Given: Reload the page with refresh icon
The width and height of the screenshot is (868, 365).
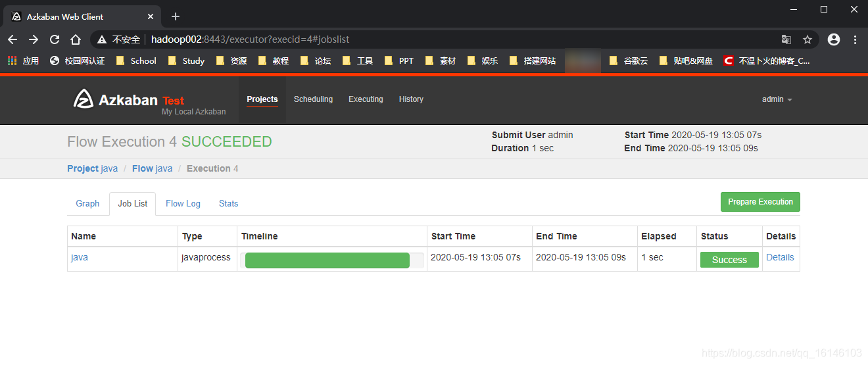Looking at the screenshot, I should [55, 39].
